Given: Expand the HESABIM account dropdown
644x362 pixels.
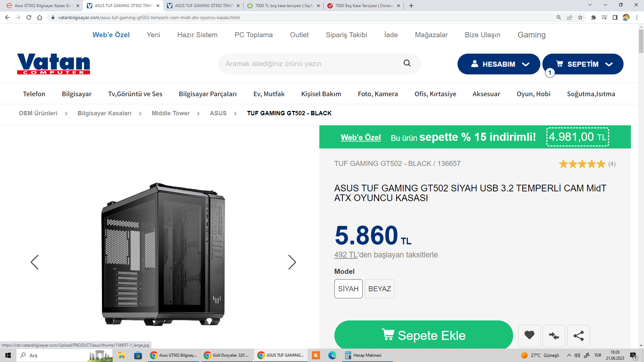Looking at the screenshot, I should (x=499, y=64).
